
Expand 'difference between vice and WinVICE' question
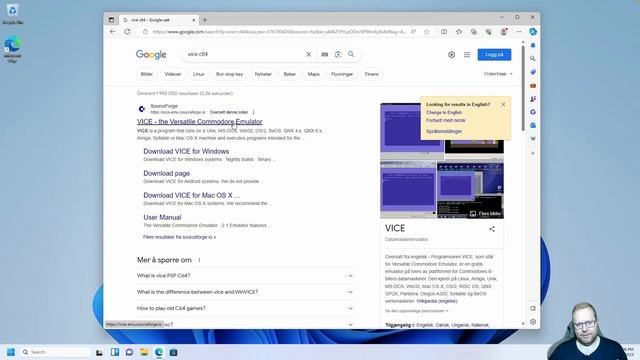(x=245, y=292)
